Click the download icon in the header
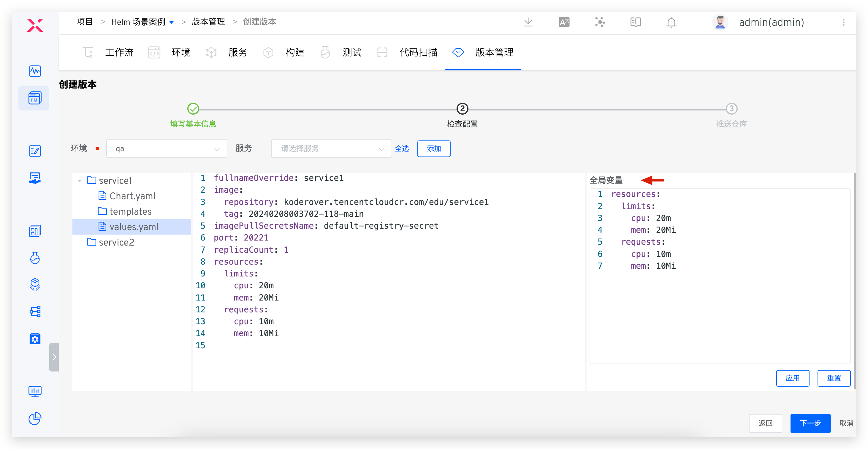The height and width of the screenshot is (449, 868). pyautogui.click(x=528, y=22)
